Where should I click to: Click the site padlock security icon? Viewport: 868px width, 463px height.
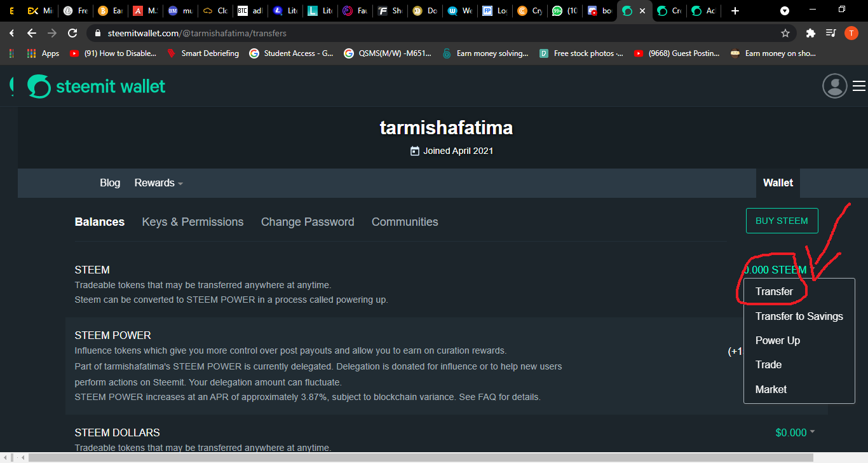(98, 33)
